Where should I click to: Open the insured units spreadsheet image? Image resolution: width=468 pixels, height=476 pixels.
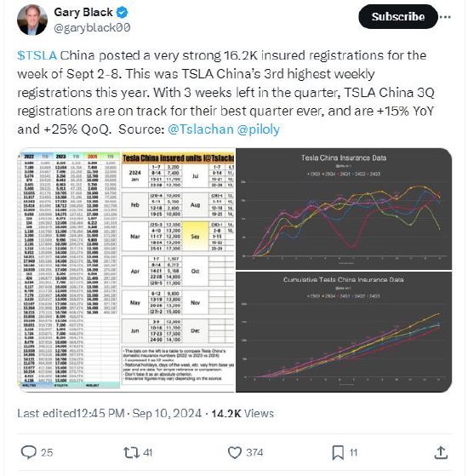(x=126, y=270)
